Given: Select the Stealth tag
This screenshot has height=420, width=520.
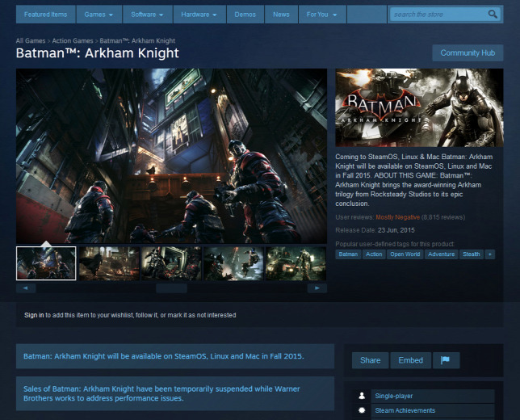Looking at the screenshot, I should coord(472,254).
